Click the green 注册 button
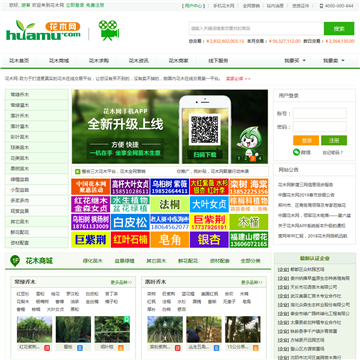 point(334,140)
